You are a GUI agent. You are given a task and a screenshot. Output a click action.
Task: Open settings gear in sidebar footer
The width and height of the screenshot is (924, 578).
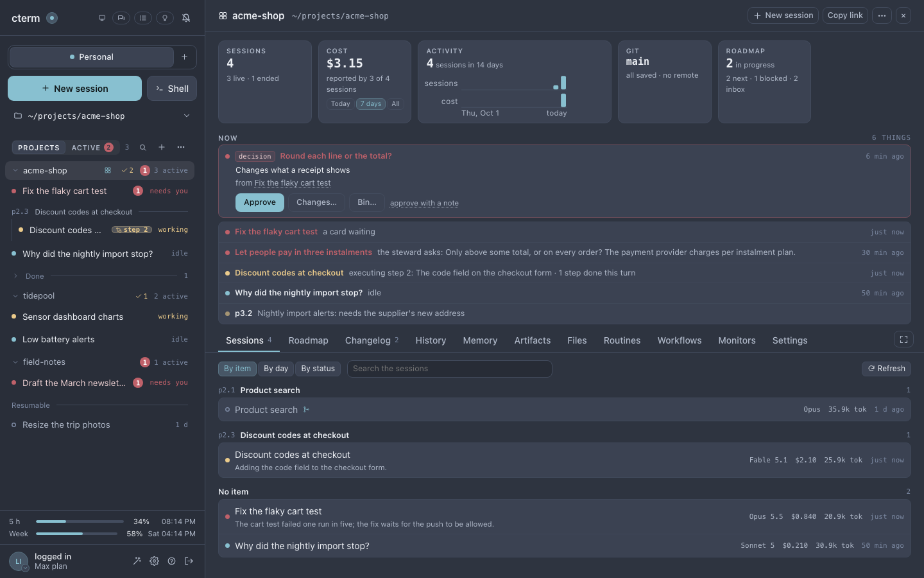point(154,561)
